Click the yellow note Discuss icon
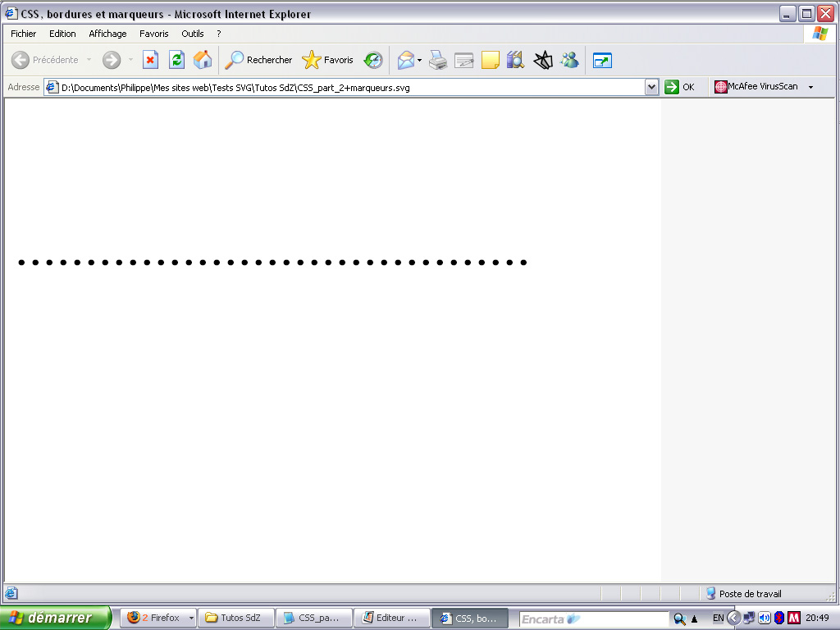Viewport: 840px width, 630px height. click(x=491, y=60)
